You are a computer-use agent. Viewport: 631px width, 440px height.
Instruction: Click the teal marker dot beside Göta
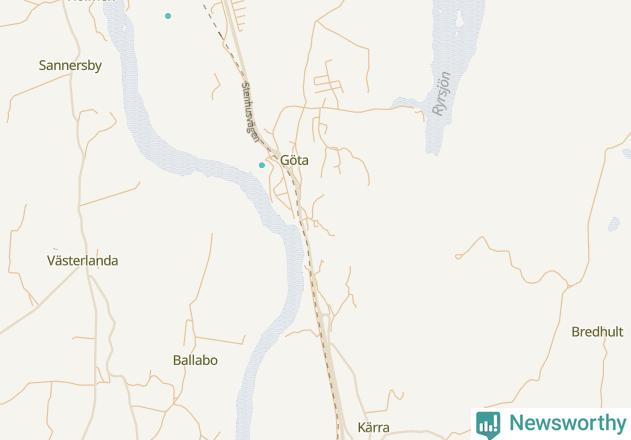[x=262, y=165]
